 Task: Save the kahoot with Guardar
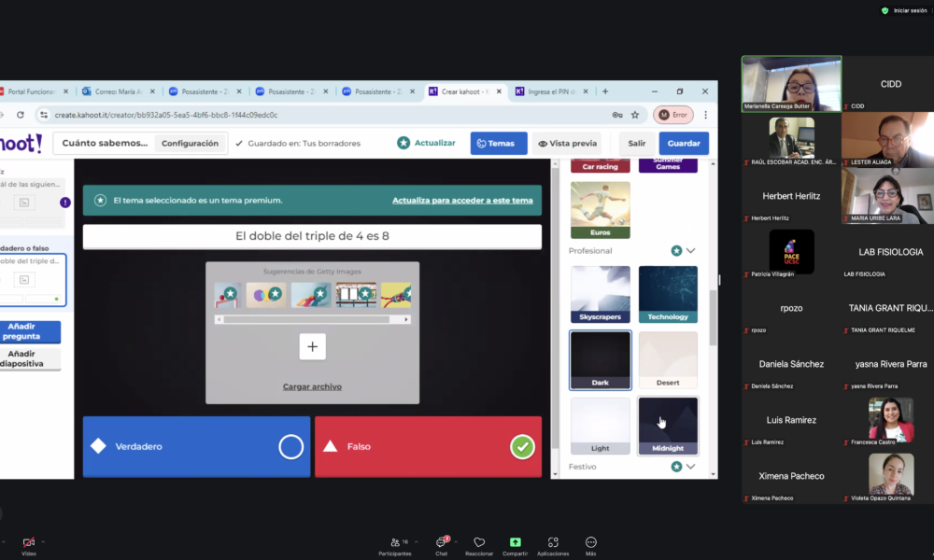684,144
